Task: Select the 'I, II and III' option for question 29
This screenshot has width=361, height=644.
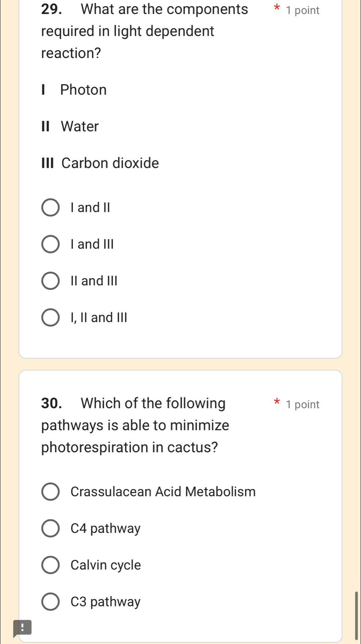Action: (x=50, y=317)
